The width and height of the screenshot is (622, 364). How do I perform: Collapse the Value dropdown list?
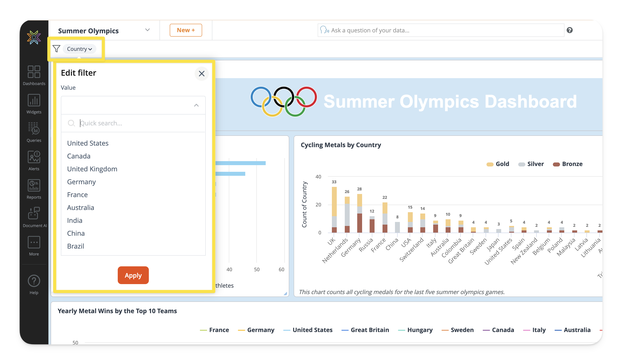tap(196, 105)
